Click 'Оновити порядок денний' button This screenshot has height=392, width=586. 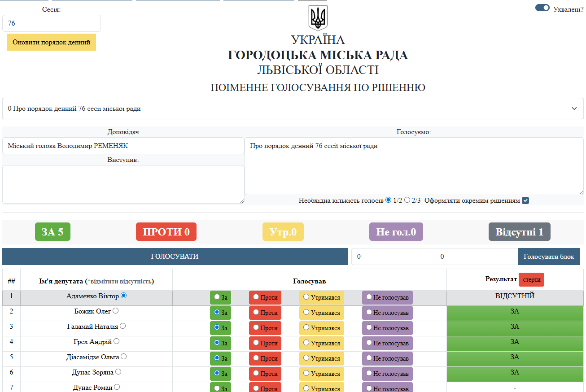click(52, 42)
